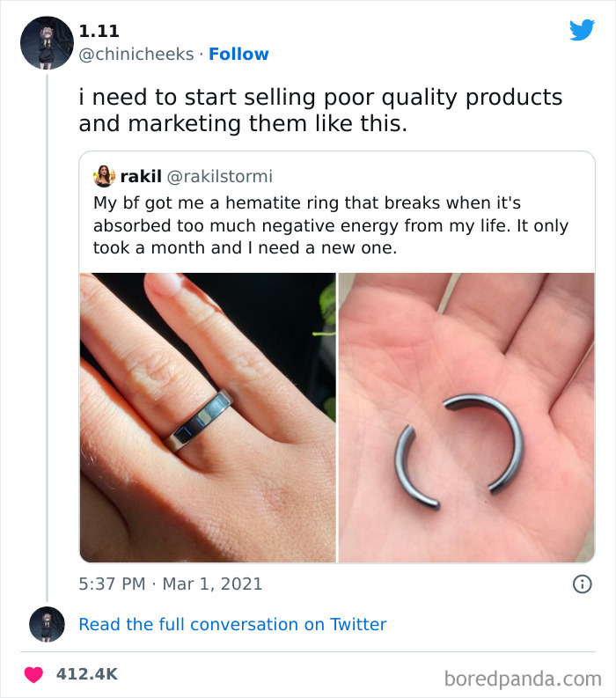Click the 412.4K likes count
This screenshot has height=698, width=616.
coord(86,674)
